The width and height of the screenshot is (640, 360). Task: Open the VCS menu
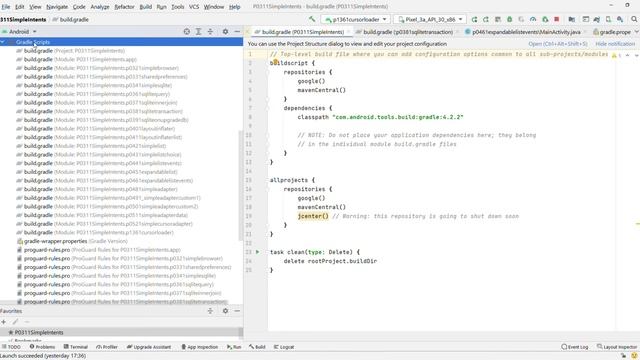click(194, 7)
